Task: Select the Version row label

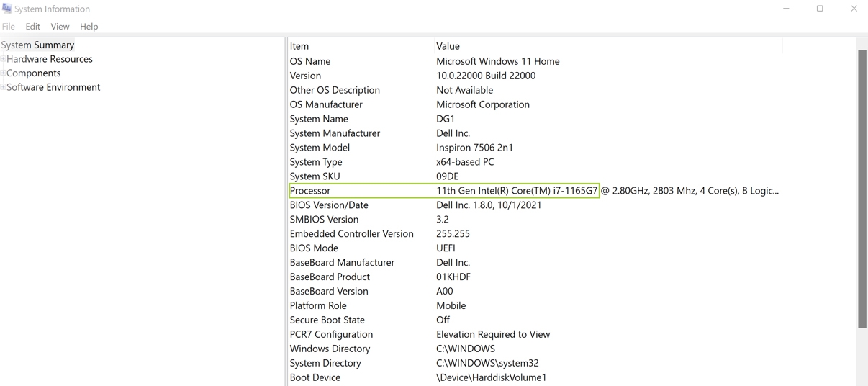Action: point(305,76)
